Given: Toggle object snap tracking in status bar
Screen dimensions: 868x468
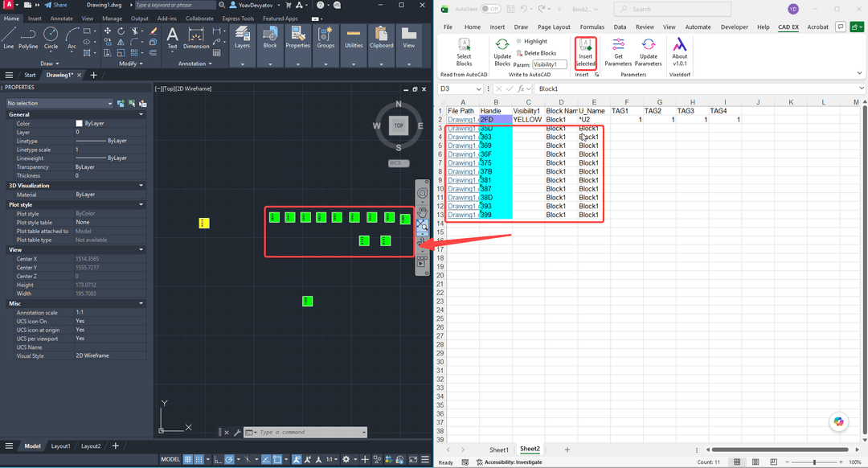Looking at the screenshot, I should [266, 459].
